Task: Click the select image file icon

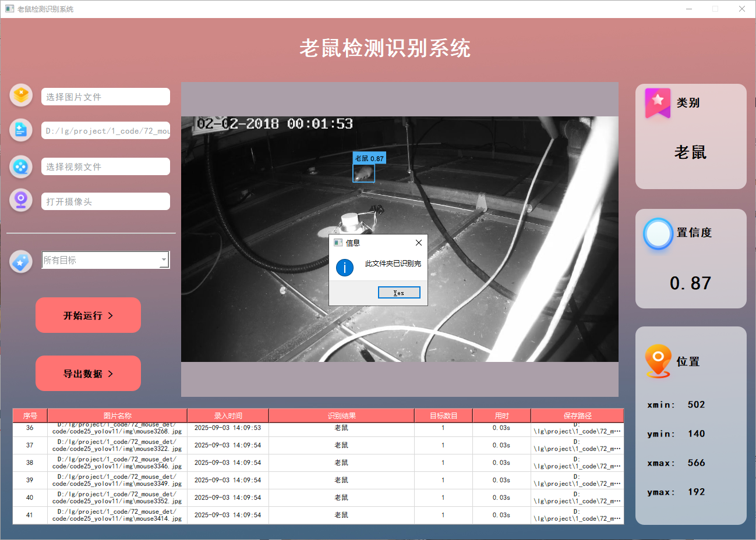Action: (21, 95)
